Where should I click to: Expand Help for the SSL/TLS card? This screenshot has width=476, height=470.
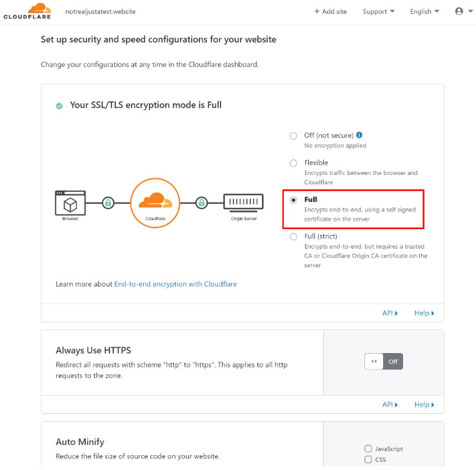click(x=424, y=313)
